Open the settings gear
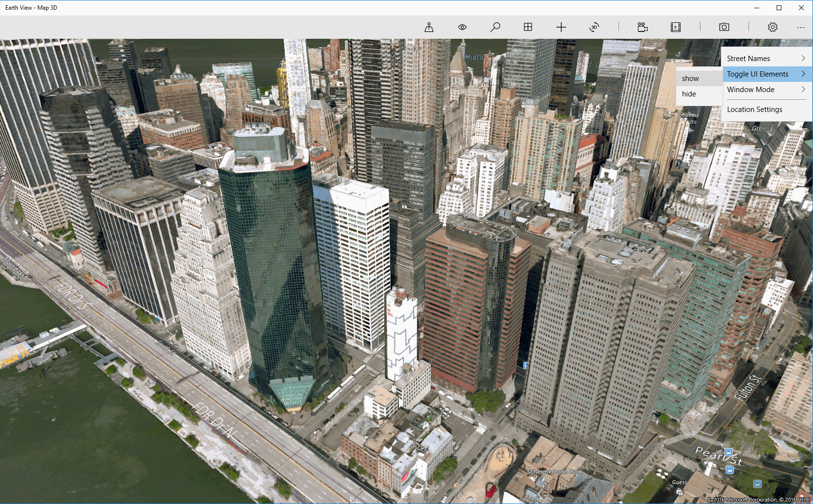The height and width of the screenshot is (504, 813). tap(773, 27)
